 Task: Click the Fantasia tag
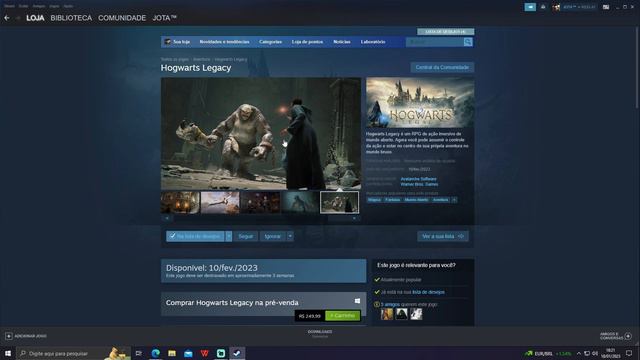pos(392,200)
